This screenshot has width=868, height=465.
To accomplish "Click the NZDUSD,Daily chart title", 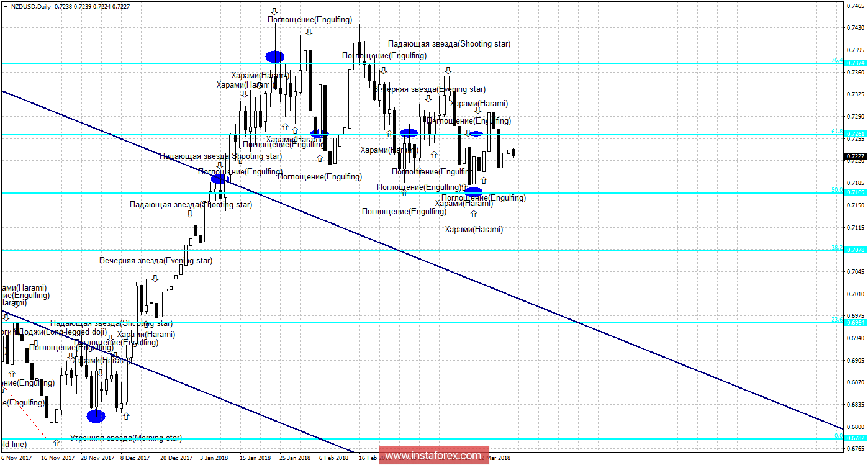I will (x=32, y=6).
